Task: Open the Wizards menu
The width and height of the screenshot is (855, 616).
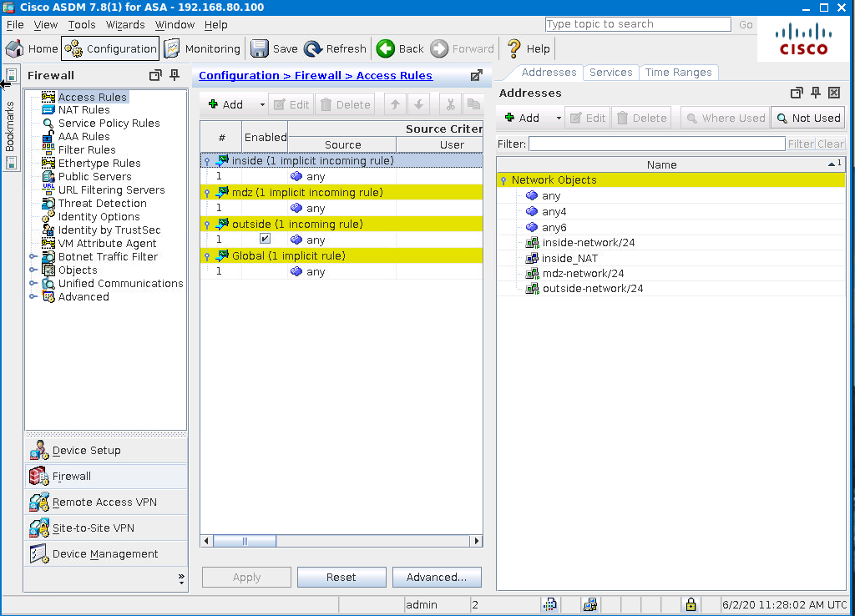Action: click(x=125, y=24)
